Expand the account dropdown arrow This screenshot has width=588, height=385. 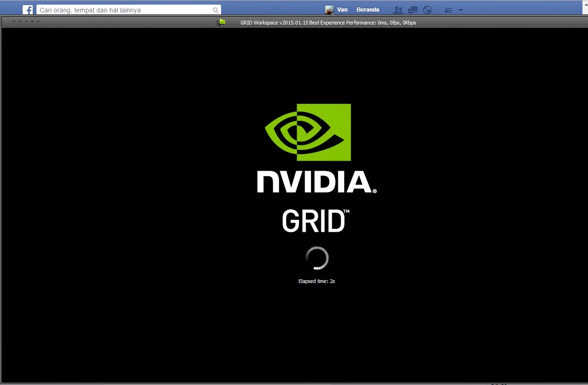point(461,10)
